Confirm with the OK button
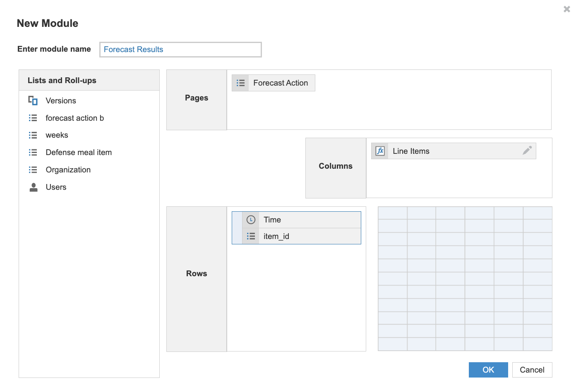Image resolution: width=576 pixels, height=392 pixels. (x=488, y=370)
